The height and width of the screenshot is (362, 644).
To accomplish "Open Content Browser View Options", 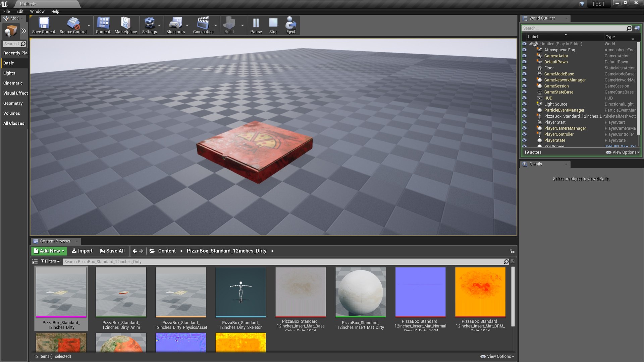I will coord(497,356).
